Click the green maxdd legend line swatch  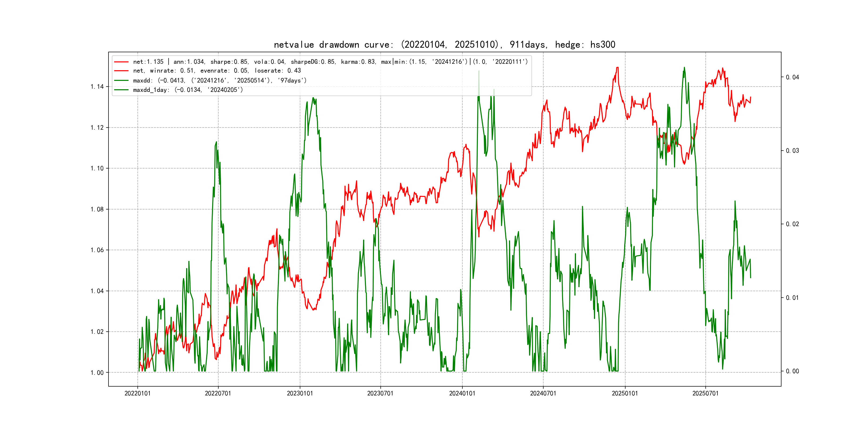click(x=121, y=81)
